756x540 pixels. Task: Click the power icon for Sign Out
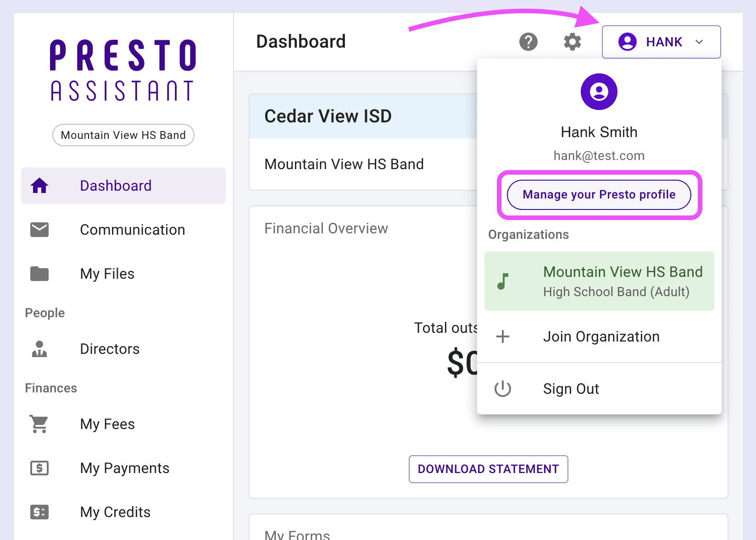(x=503, y=389)
